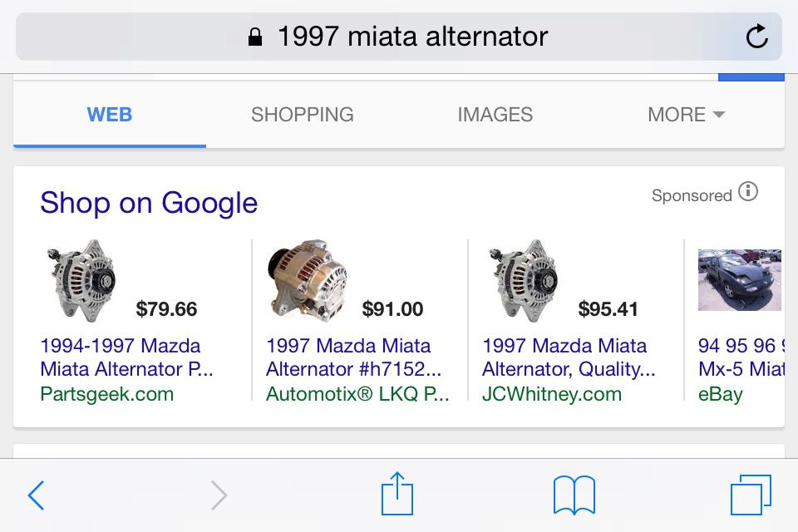Tap the address bar showing 1997 miata alternator

[399, 37]
